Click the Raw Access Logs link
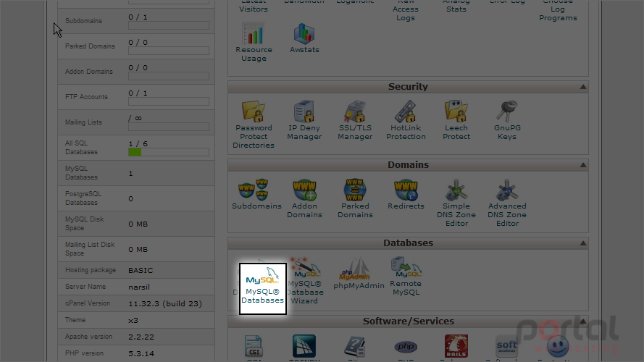The image size is (644, 362). click(x=406, y=11)
